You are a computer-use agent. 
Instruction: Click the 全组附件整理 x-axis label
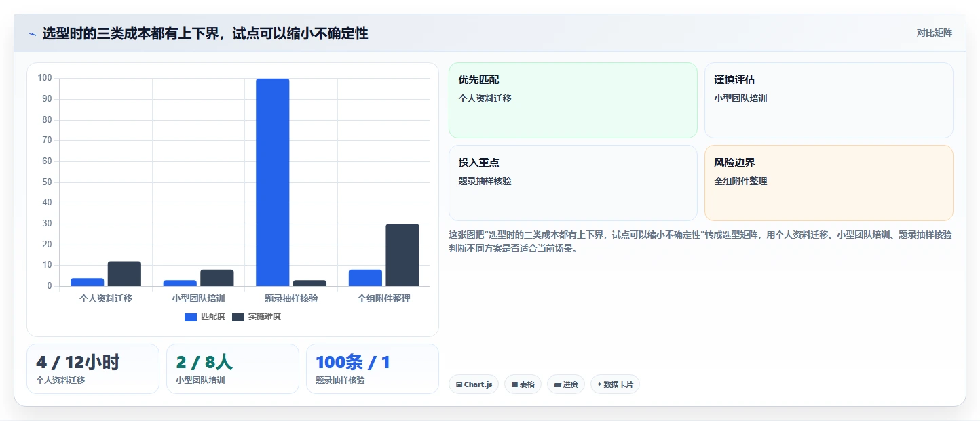point(384,298)
